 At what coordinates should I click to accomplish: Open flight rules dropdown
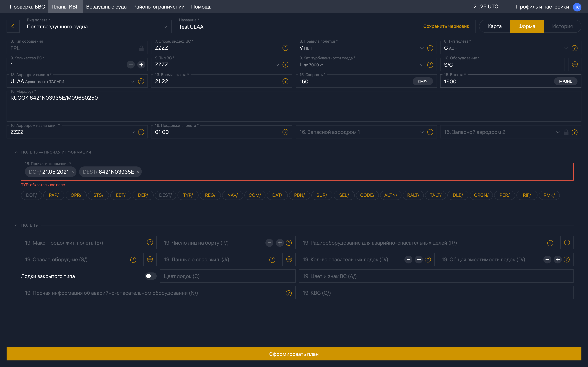click(422, 48)
